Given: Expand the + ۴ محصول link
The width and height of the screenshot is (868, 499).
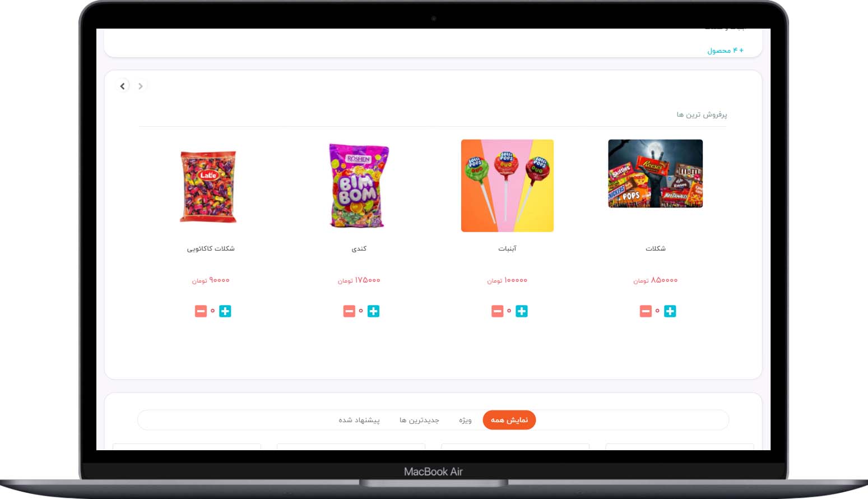Looking at the screenshot, I should 725,50.
